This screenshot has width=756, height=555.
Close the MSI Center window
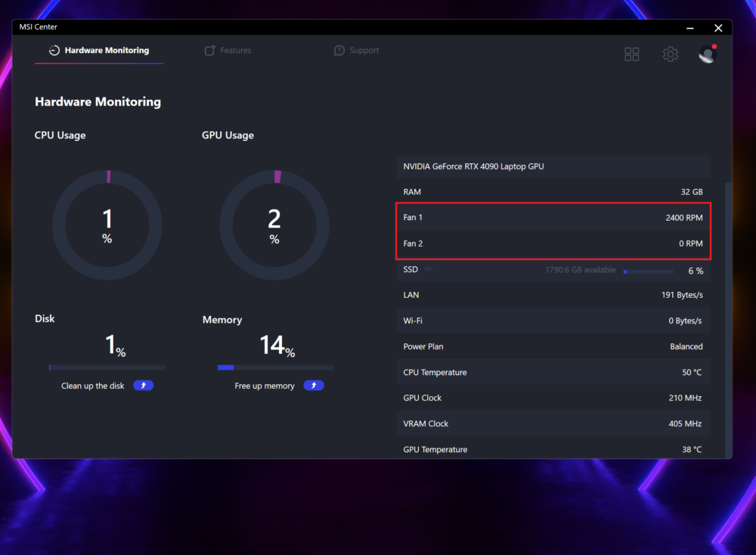pyautogui.click(x=718, y=28)
